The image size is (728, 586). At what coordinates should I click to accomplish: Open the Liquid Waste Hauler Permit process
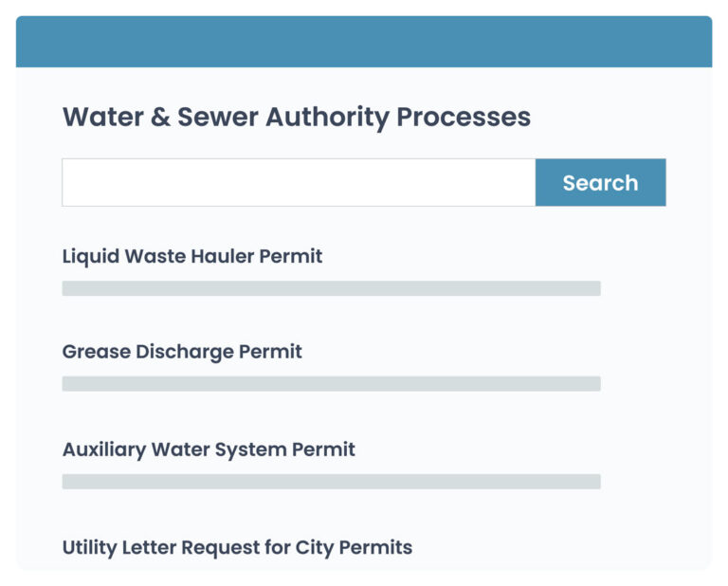click(x=192, y=256)
